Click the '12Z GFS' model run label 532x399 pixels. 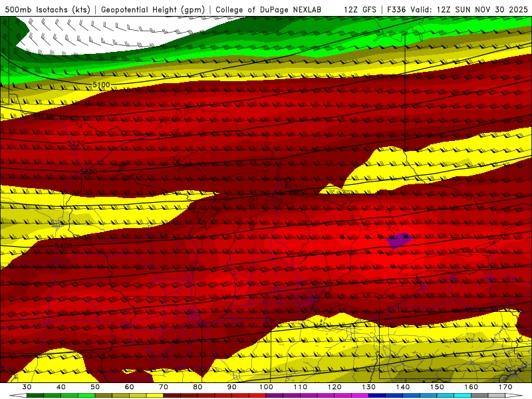[360, 9]
